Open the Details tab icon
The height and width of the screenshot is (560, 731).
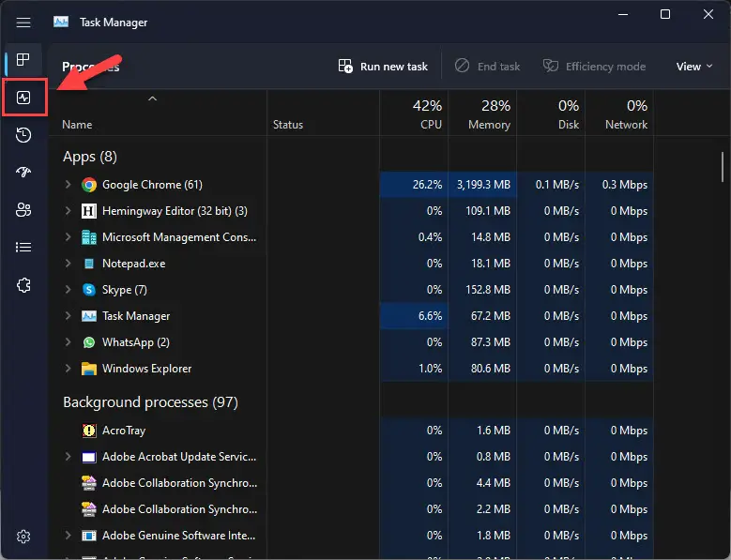pos(23,247)
